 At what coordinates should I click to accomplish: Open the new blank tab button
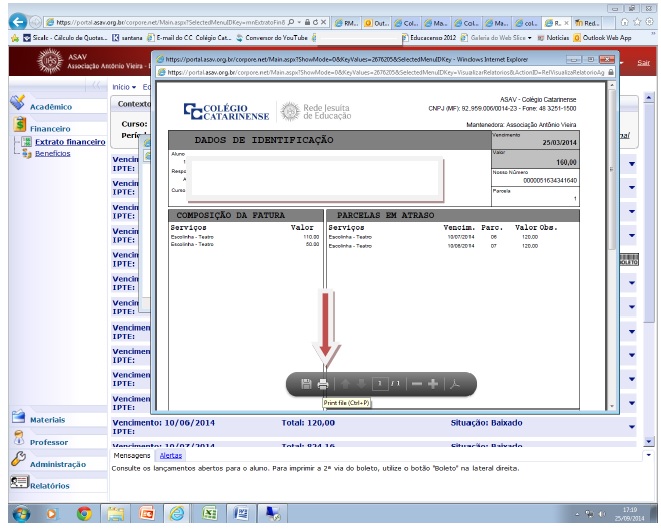607,23
